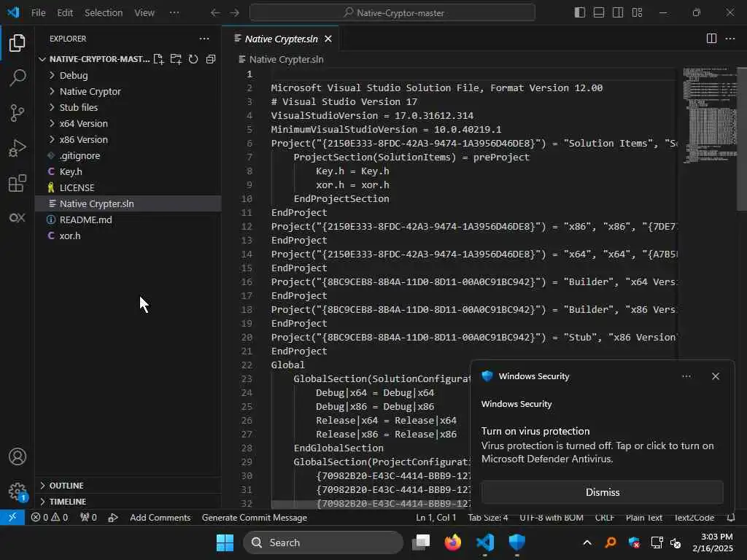Open errors and warnings problems indicator

(x=50, y=517)
